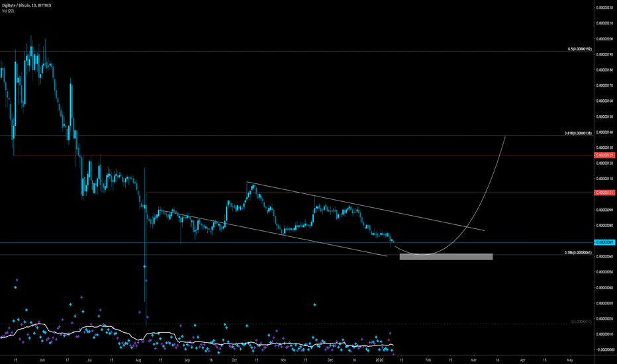Click the 0.00000090 price axis label
Image resolution: width=617 pixels, height=364 pixels.
click(605, 210)
